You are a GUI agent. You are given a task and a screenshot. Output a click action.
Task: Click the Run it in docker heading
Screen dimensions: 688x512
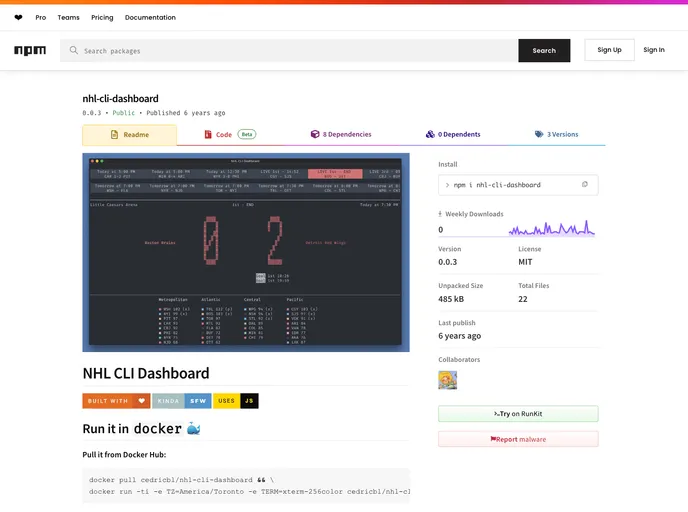click(141, 429)
